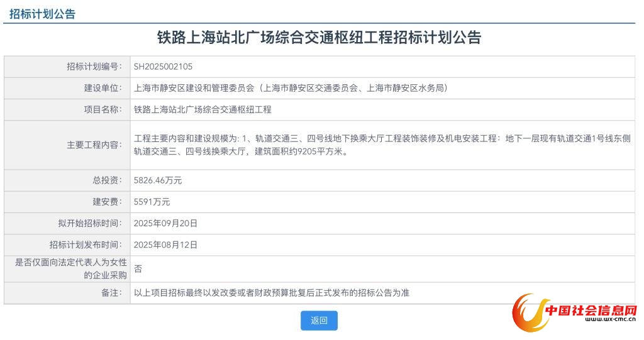Screen dimensions: 644x340
Task: Click the 是否仅面向法定代表人为女性 label
Action: [x=70, y=263]
